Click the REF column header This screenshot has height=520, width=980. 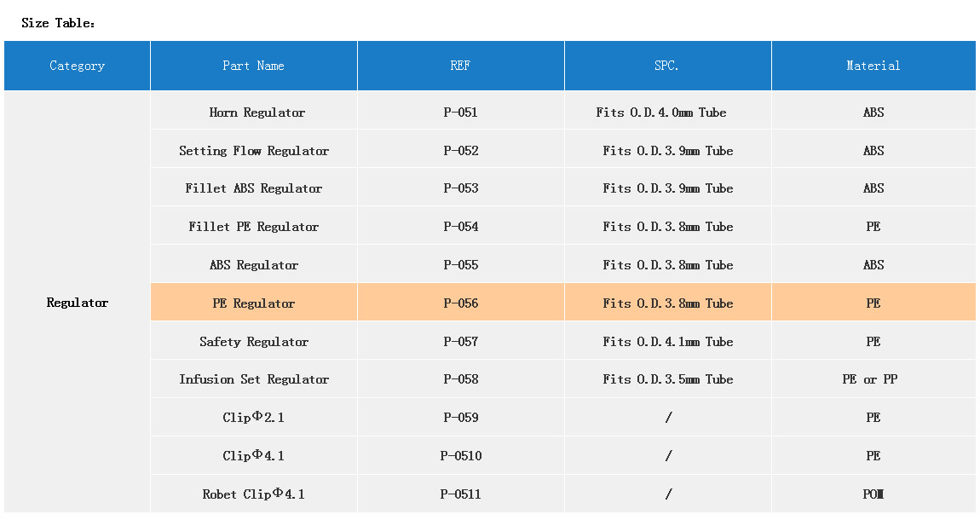coord(460,66)
